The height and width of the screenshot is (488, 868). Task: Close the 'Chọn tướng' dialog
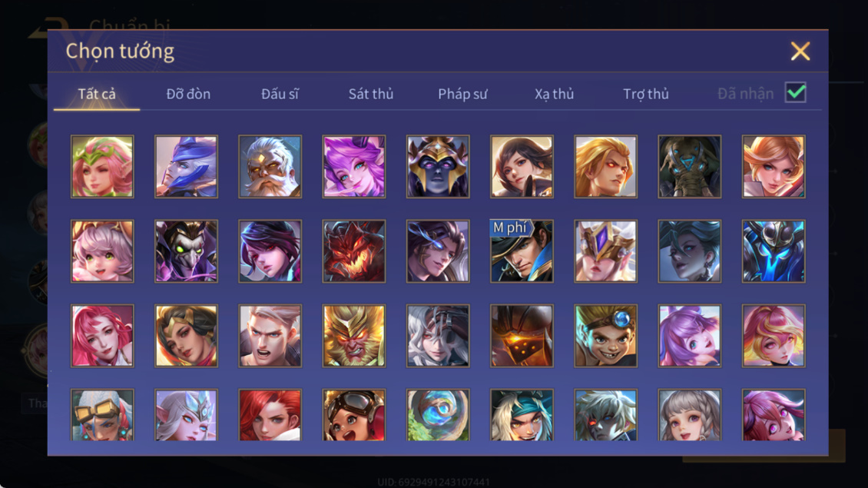tap(800, 51)
